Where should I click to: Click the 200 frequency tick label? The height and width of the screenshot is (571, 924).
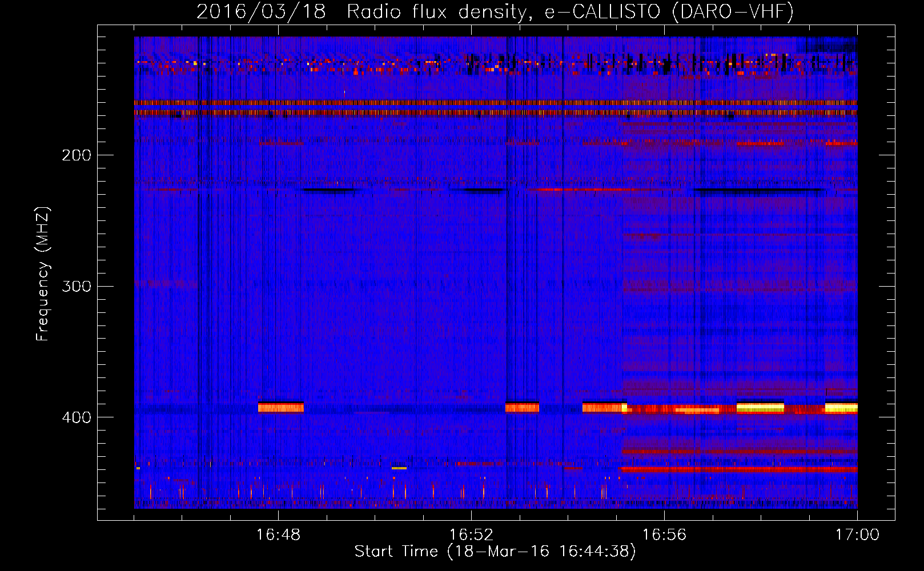pos(77,155)
